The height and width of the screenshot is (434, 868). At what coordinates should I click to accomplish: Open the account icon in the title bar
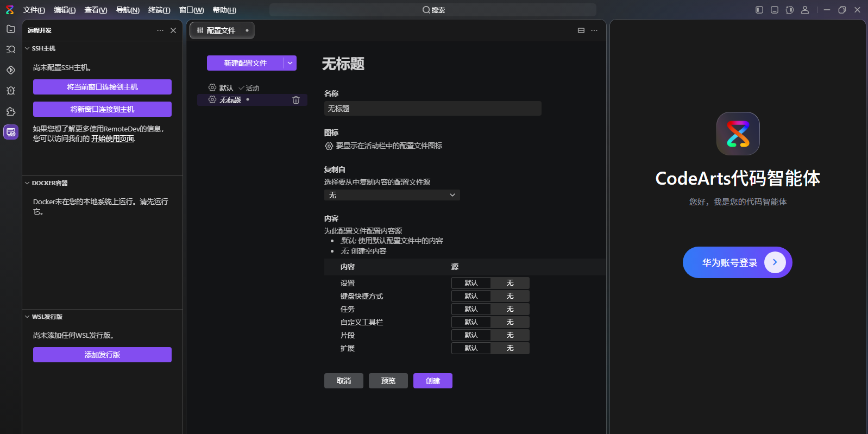pyautogui.click(x=805, y=10)
